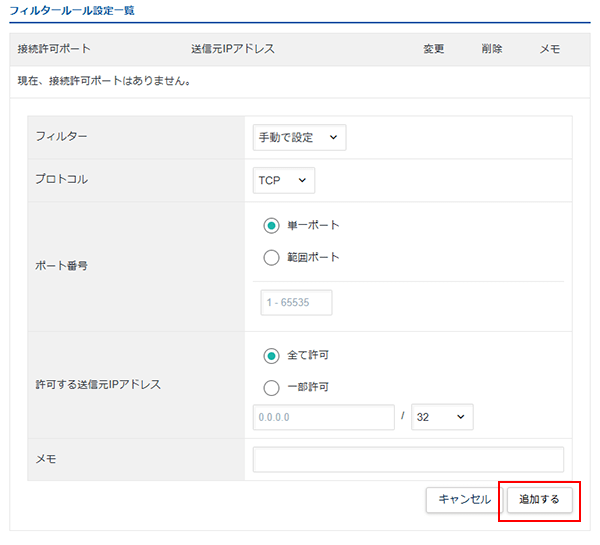Select the 変更 column header
Viewport: 600px width, 545px height.
433,49
